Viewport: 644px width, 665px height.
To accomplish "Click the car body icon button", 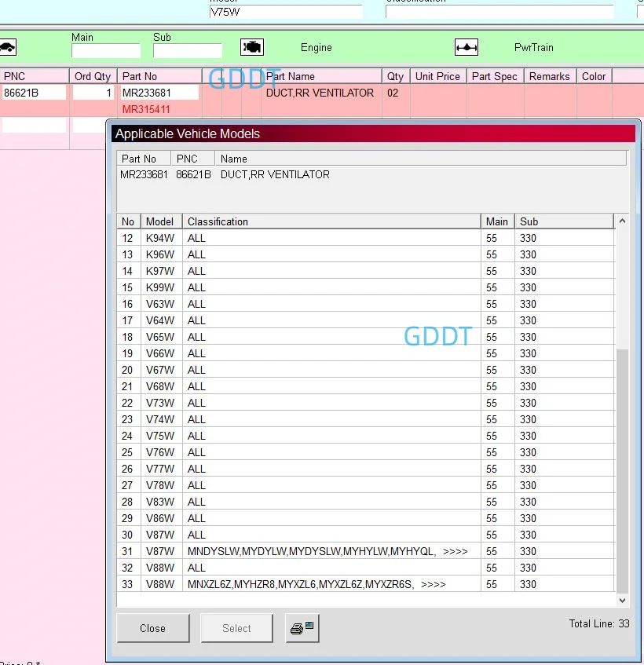I will coord(8,47).
